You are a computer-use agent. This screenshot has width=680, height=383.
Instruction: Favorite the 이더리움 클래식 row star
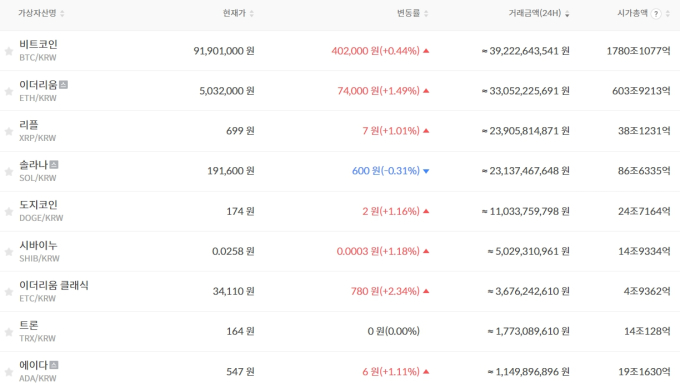(x=9, y=292)
